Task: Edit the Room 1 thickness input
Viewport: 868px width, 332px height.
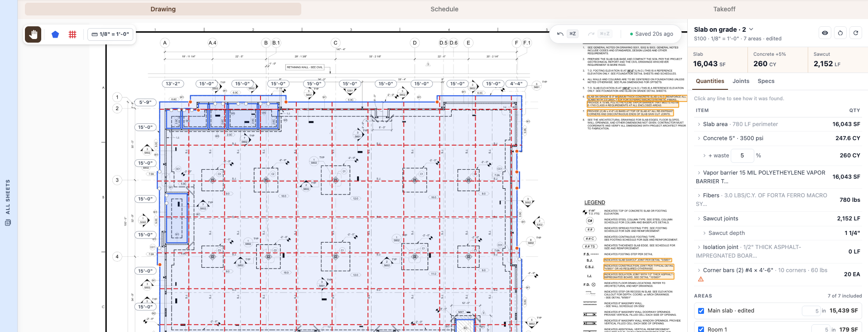Action: (820, 330)
